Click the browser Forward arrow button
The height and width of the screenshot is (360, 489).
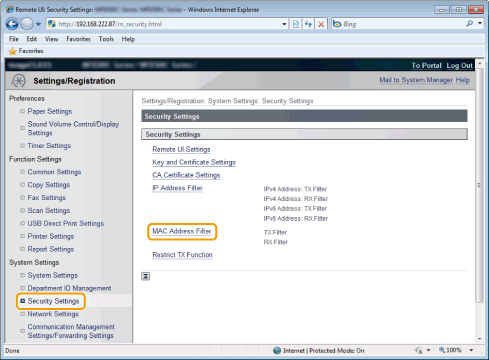[x=27, y=24]
